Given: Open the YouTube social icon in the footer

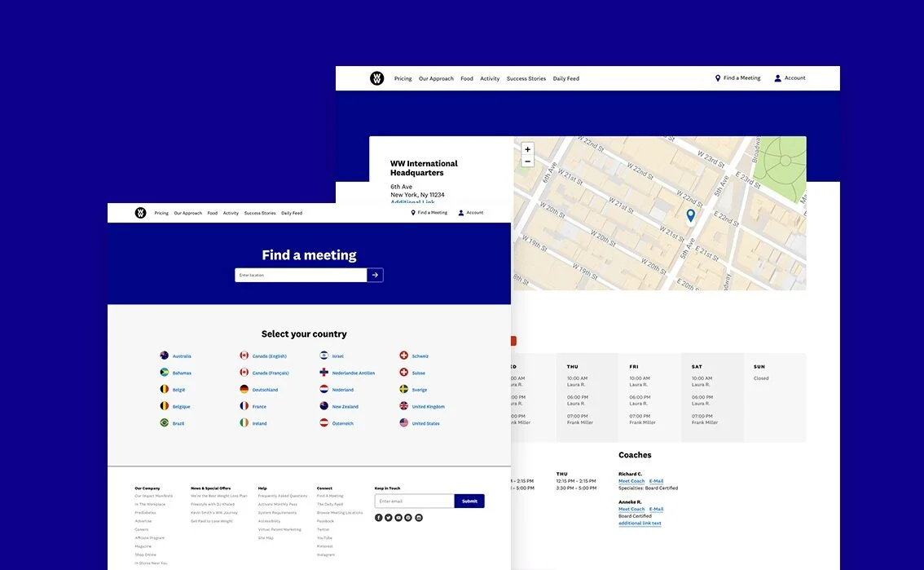Looking at the screenshot, I should tap(398, 518).
